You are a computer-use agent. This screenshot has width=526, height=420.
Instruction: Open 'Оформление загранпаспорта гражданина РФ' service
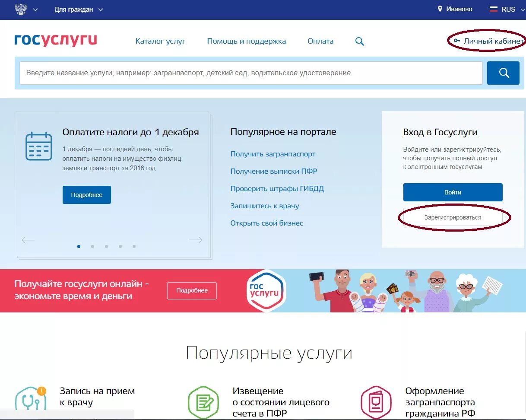coord(440,402)
